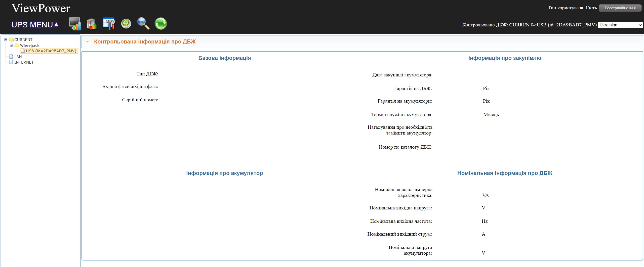Click the ViewPower logo
The height and width of the screenshot is (267, 644).
(41, 8)
